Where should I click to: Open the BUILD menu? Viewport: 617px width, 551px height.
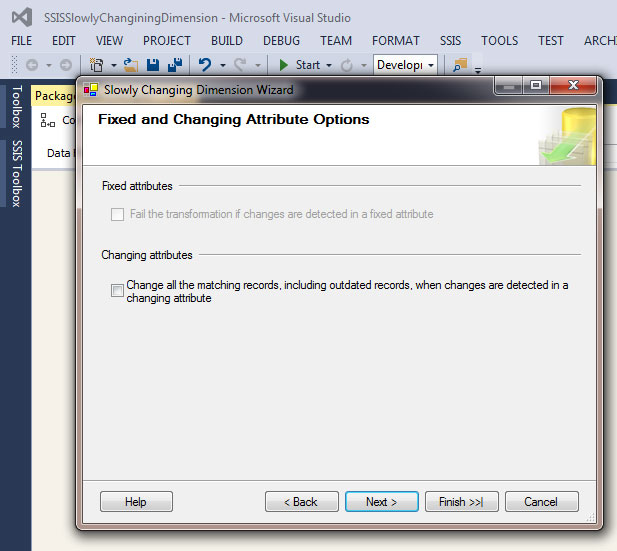(227, 41)
